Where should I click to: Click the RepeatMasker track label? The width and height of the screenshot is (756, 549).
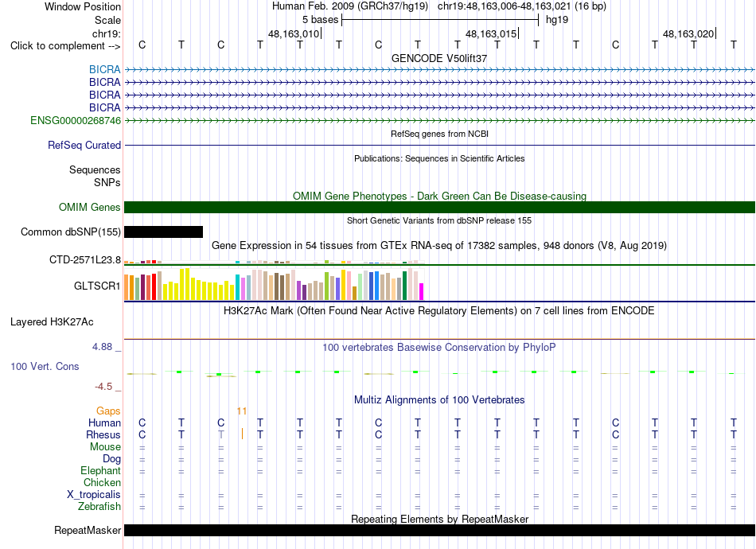click(88, 530)
